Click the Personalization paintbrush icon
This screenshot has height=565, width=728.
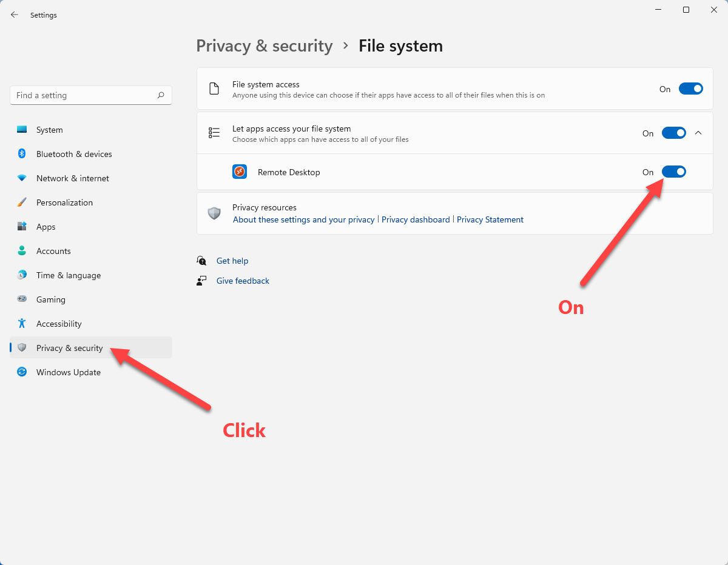click(x=22, y=202)
